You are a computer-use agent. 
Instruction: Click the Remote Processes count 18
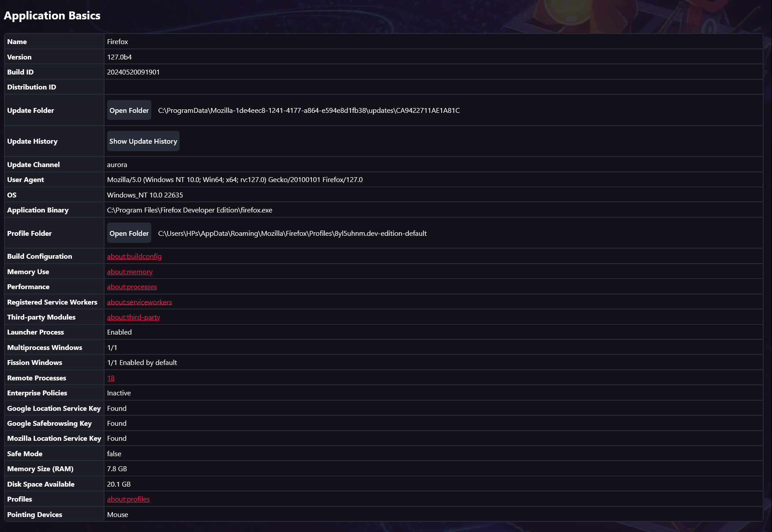[111, 378]
